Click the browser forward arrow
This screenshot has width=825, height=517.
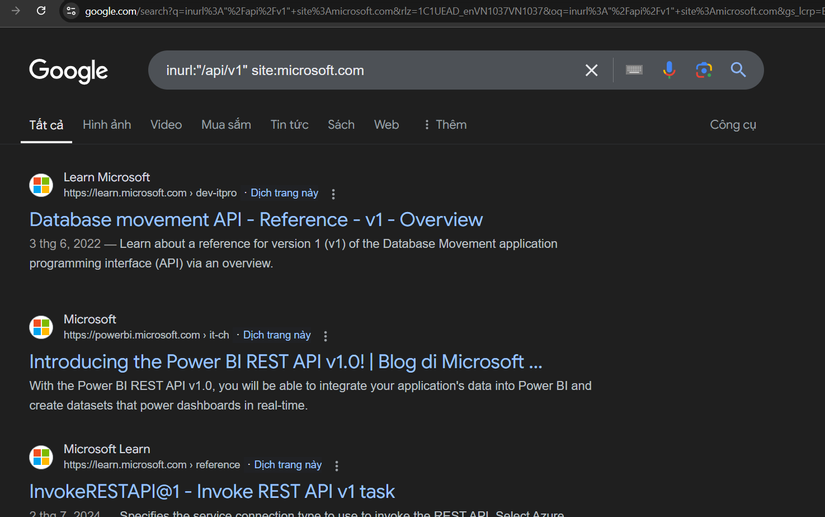(15, 11)
